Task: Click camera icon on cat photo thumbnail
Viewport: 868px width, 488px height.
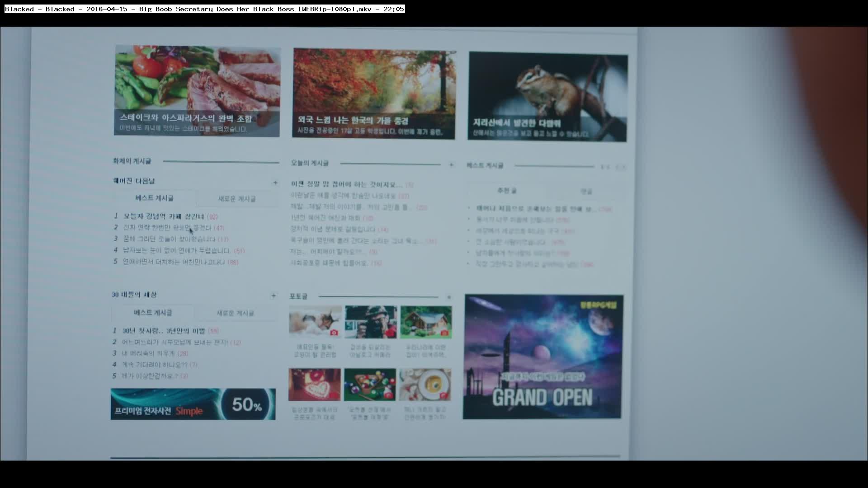Action: (334, 333)
